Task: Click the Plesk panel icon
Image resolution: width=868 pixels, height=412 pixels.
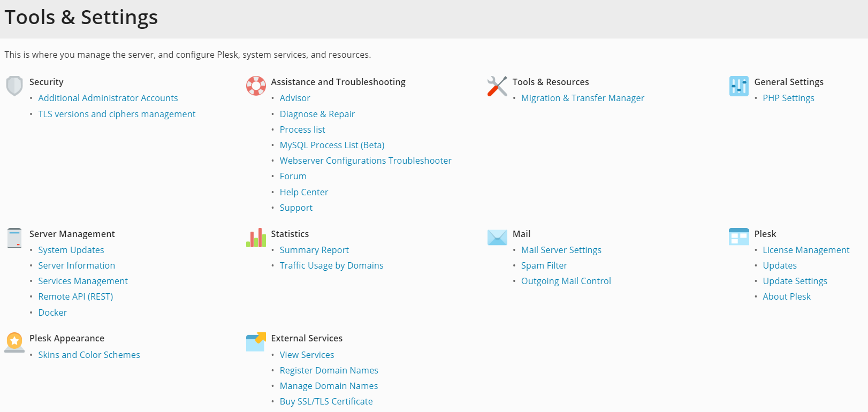Action: pyautogui.click(x=739, y=236)
